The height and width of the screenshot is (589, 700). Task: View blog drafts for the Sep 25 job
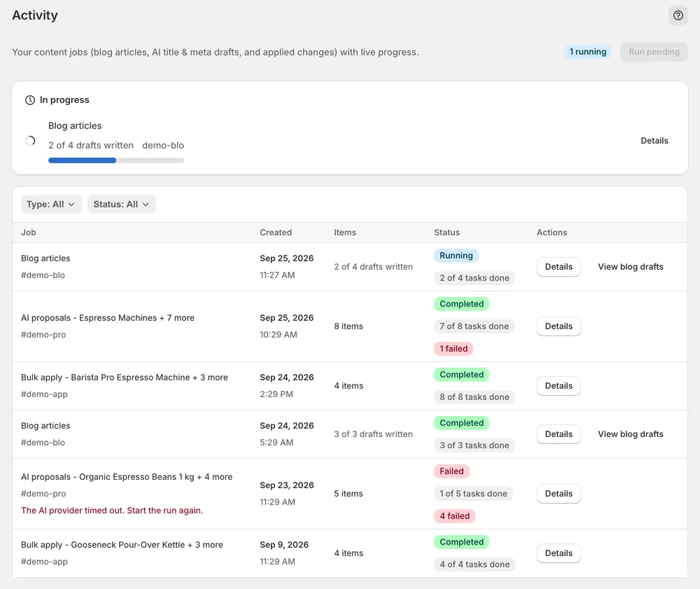coord(631,267)
